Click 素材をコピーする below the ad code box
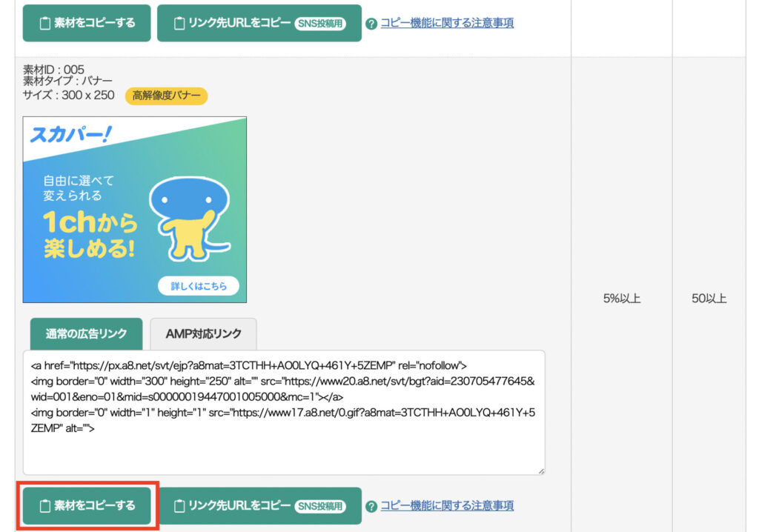Image resolution: width=759 pixels, height=532 pixels. click(x=87, y=506)
